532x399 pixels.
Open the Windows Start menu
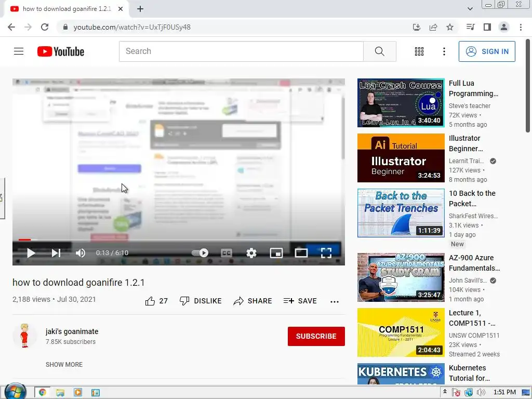pyautogui.click(x=15, y=392)
